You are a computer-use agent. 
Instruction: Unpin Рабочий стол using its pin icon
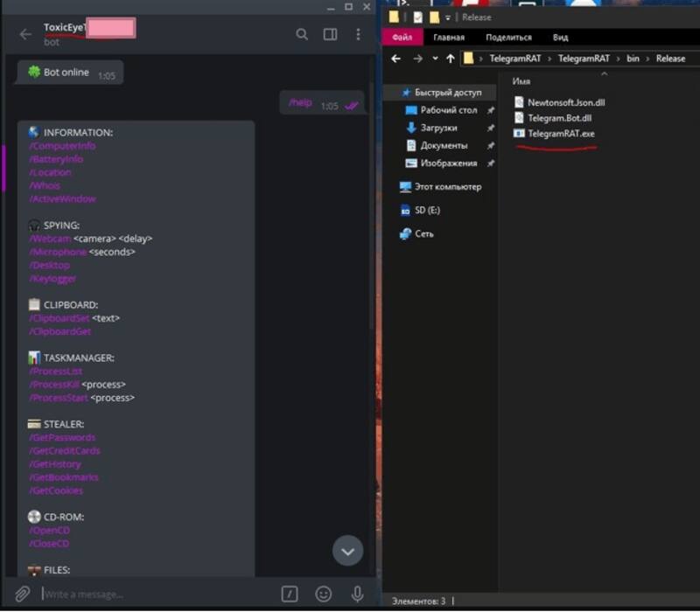pos(491,111)
